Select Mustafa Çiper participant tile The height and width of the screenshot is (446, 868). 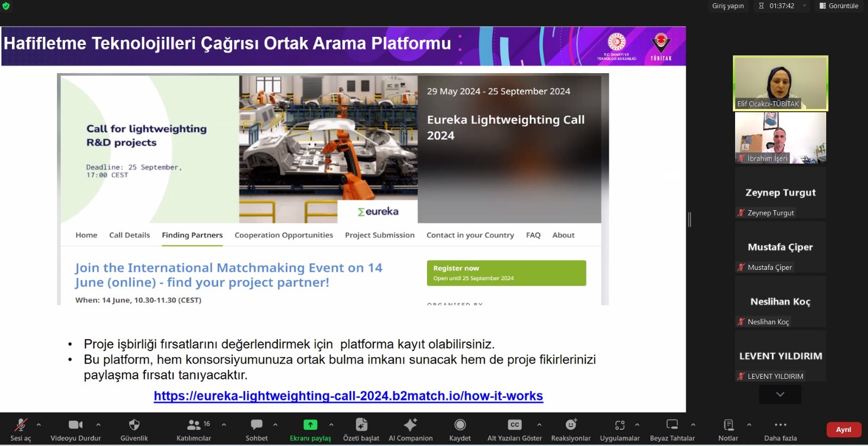[780, 247]
